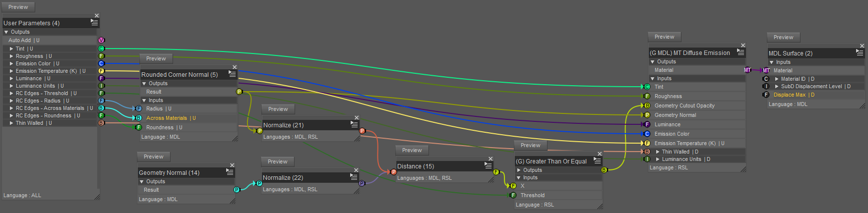
Task: Select RC Edges - Roundness row in User Parameters
Action: click(x=50, y=115)
